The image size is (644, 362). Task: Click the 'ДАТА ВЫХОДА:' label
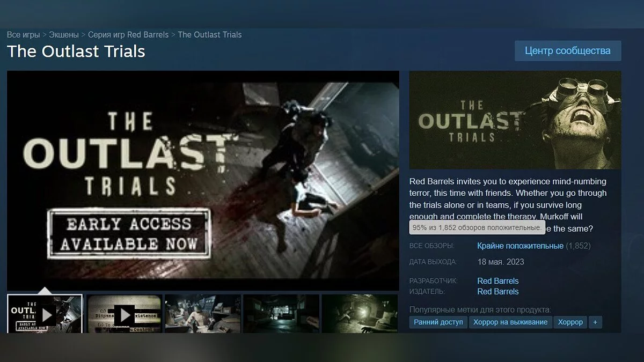click(434, 262)
